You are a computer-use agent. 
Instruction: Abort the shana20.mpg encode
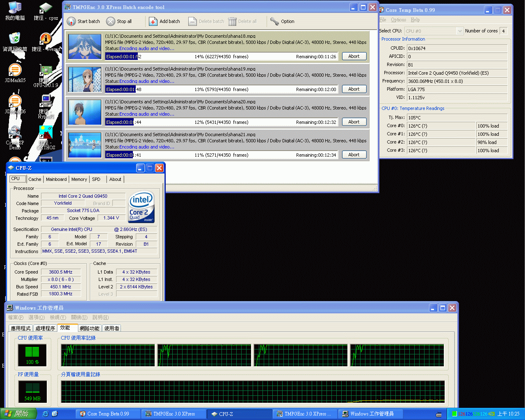pos(354,122)
